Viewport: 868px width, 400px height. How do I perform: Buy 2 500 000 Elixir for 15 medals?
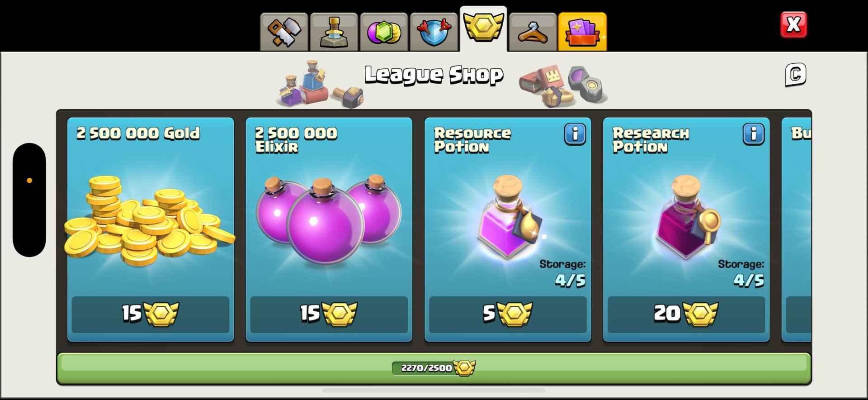tap(329, 314)
